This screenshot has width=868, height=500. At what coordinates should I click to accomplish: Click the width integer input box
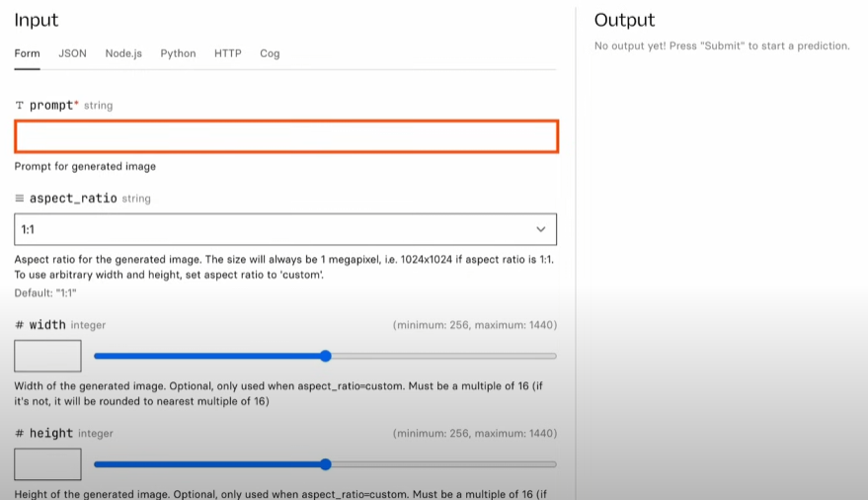pos(47,356)
